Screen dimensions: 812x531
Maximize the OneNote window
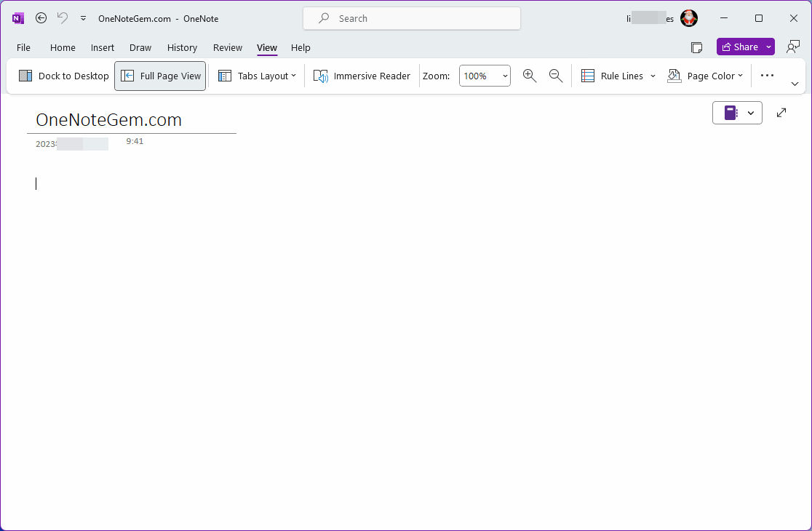click(x=759, y=18)
